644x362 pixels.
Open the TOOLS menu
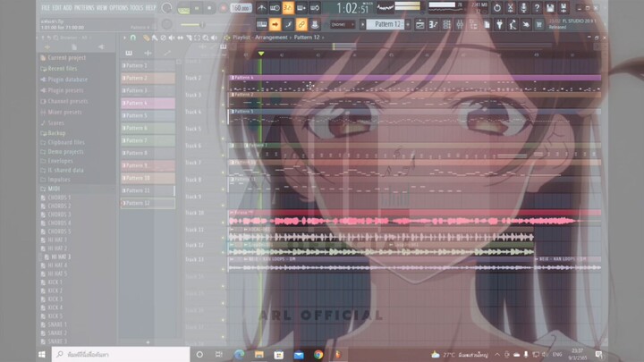click(137, 8)
